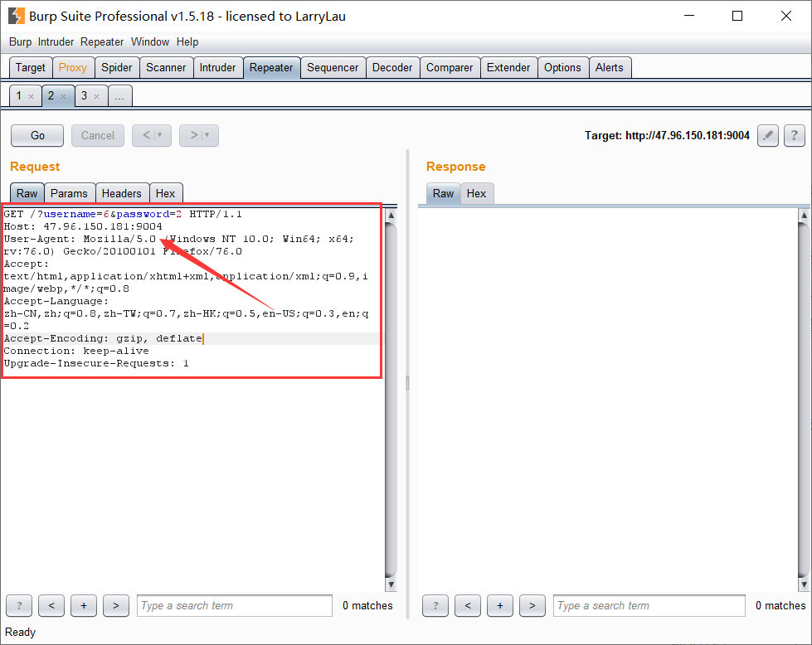Switch to the Alerts tab
812x645 pixels.
point(610,68)
